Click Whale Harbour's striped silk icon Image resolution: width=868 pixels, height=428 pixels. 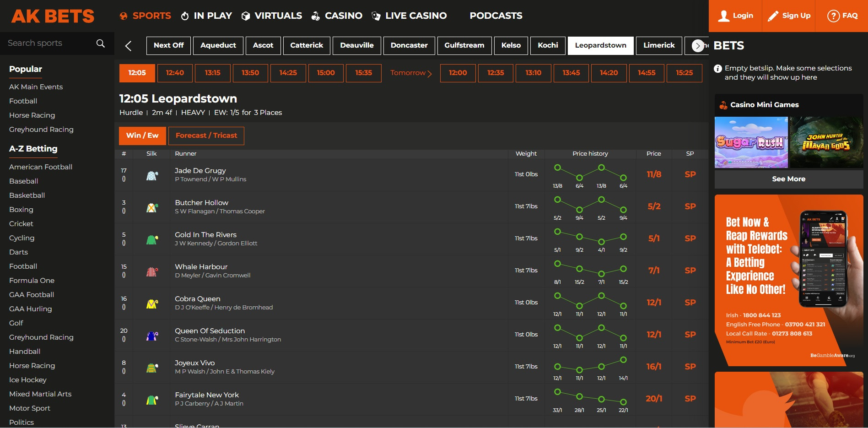coord(152,271)
